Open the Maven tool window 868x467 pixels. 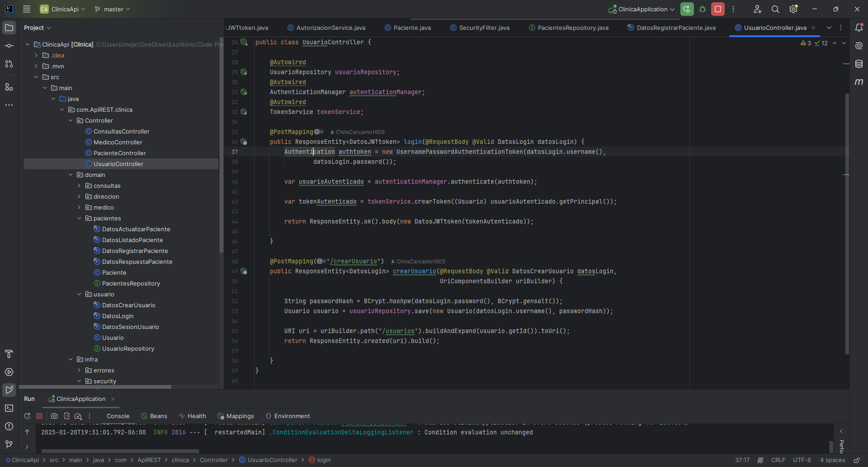click(x=859, y=82)
